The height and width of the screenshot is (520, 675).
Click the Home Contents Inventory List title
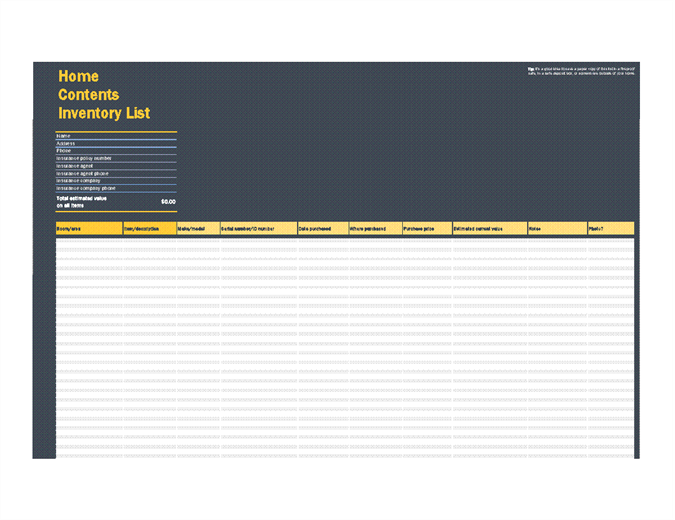(x=104, y=95)
